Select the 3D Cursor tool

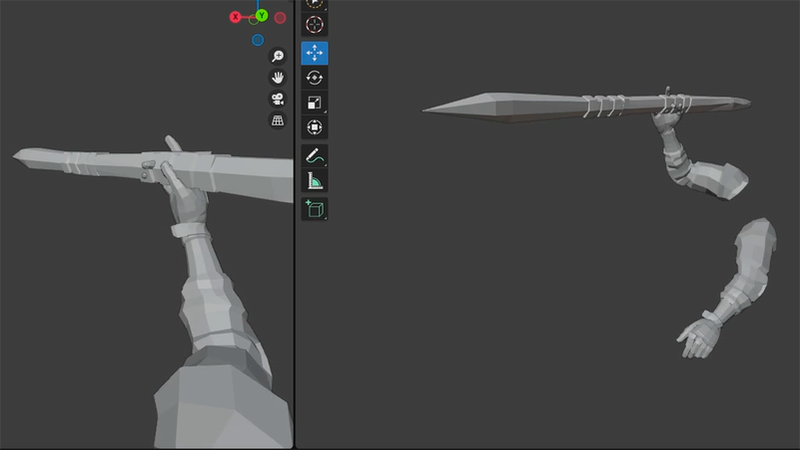pos(315,25)
